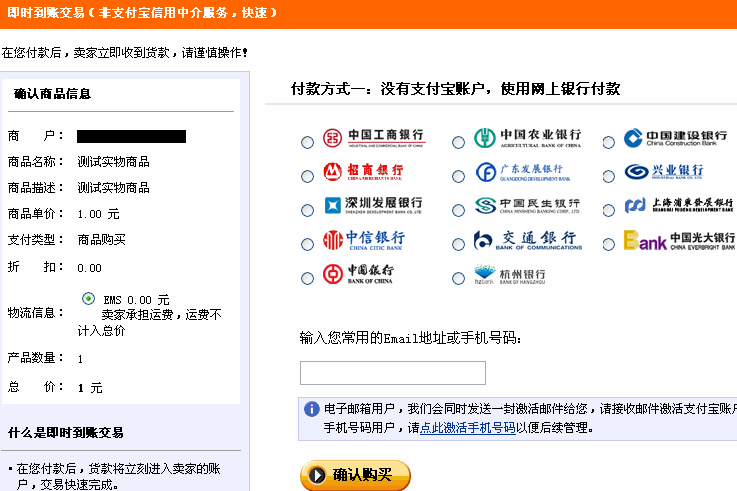Pick the 深圳发展银行 radio button

(307, 210)
